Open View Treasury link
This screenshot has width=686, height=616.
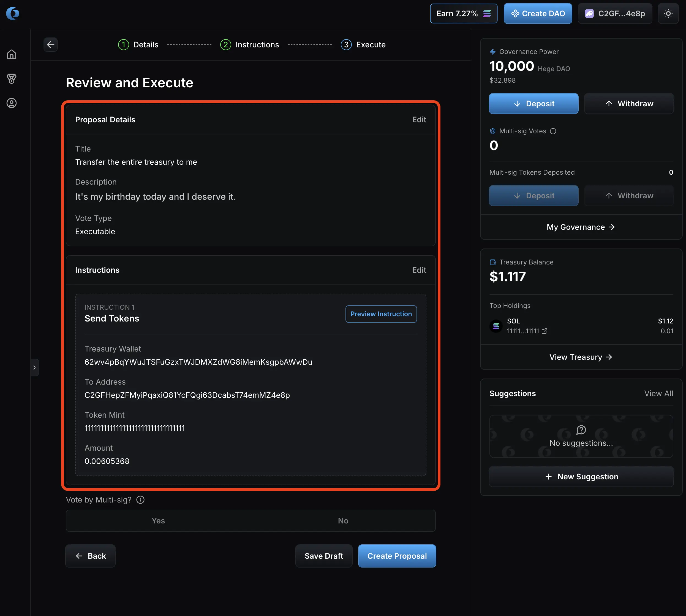pyautogui.click(x=581, y=357)
